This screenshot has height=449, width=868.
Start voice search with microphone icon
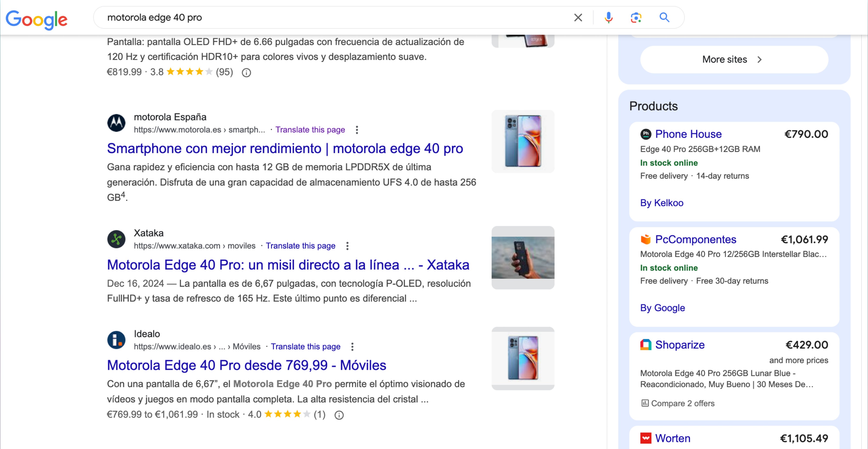coord(608,18)
